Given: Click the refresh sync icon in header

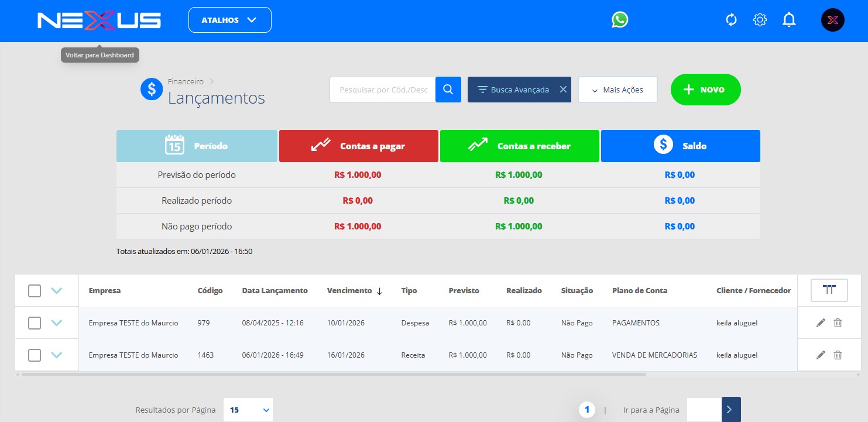Looking at the screenshot, I should tap(731, 20).
